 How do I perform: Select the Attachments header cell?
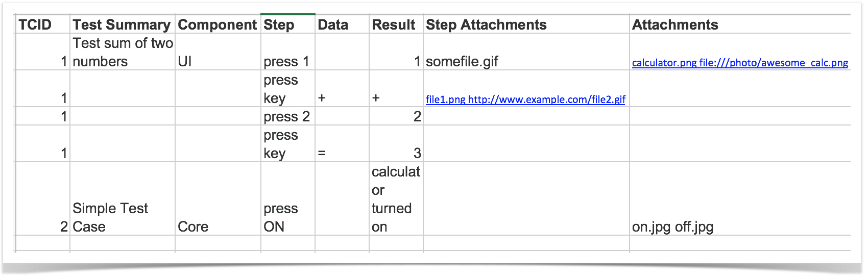[740, 24]
